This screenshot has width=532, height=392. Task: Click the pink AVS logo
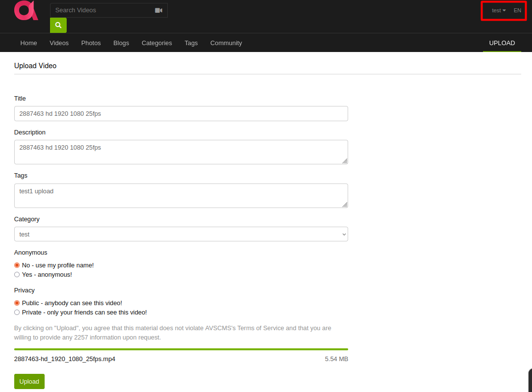coord(25,11)
